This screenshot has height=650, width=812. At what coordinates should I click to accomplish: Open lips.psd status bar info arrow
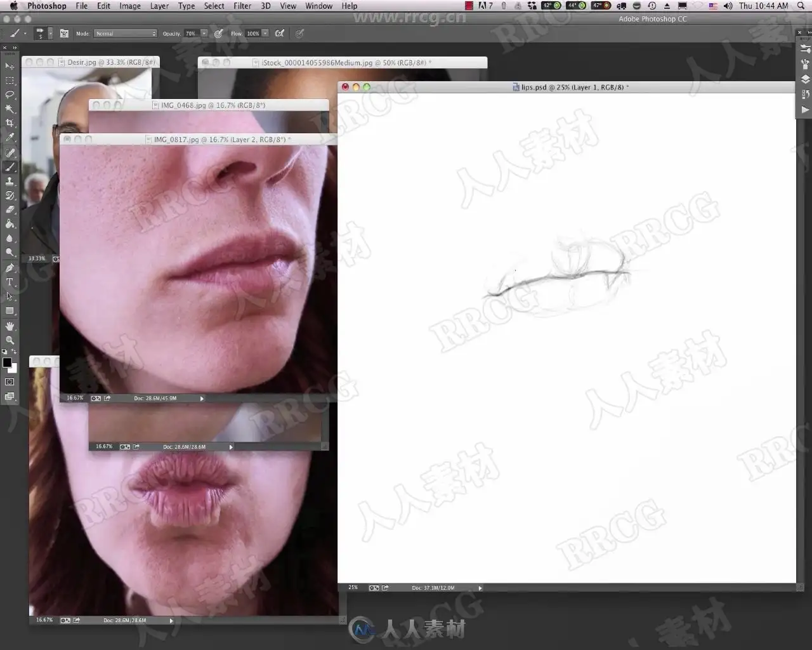[480, 588]
